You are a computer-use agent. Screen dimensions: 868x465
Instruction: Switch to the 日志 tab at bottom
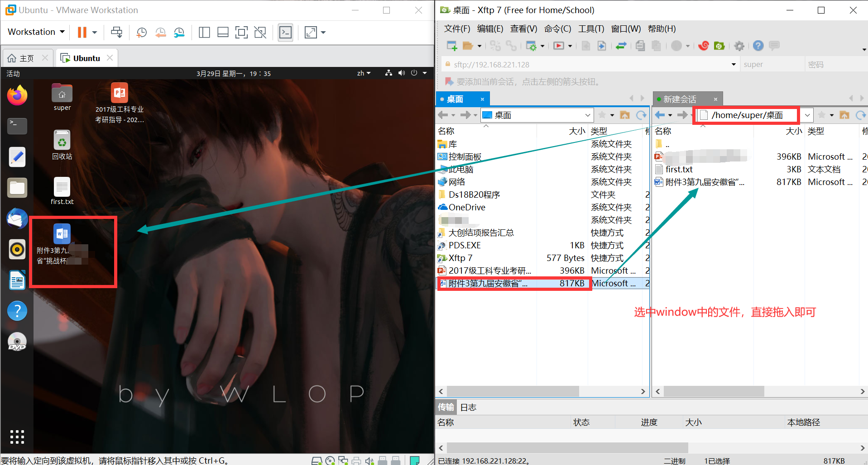click(468, 407)
